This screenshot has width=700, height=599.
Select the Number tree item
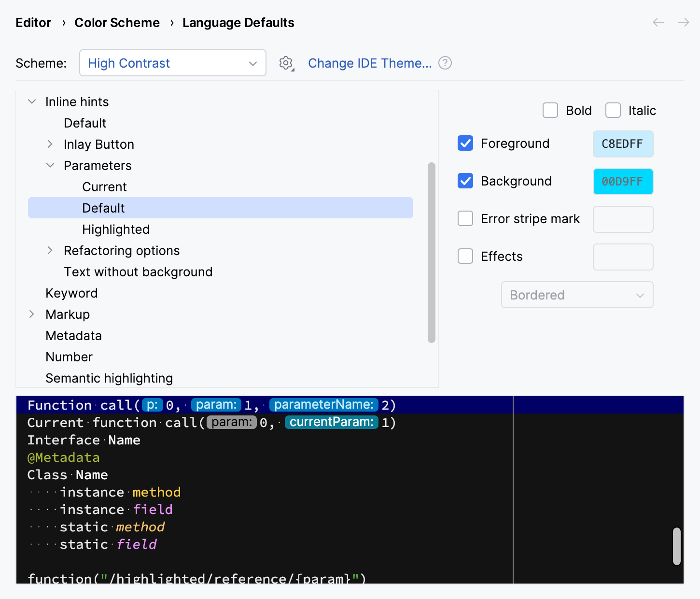point(69,357)
